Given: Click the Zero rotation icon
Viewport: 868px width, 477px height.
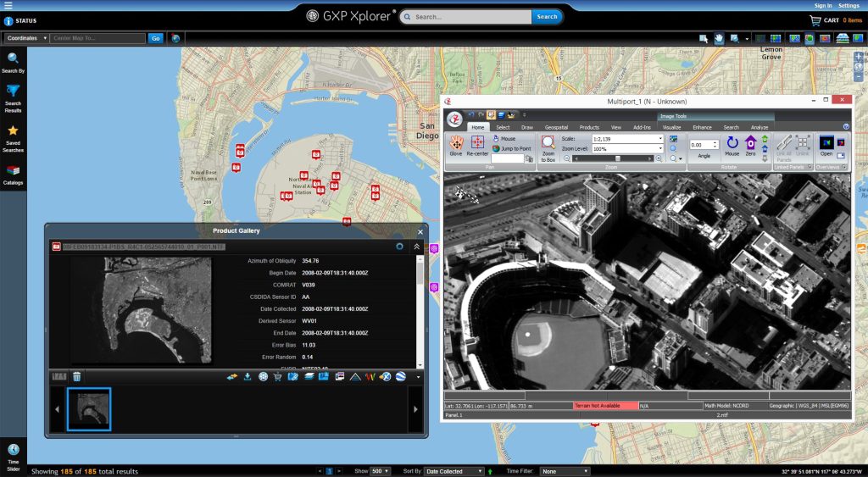Looking at the screenshot, I should click(x=750, y=145).
